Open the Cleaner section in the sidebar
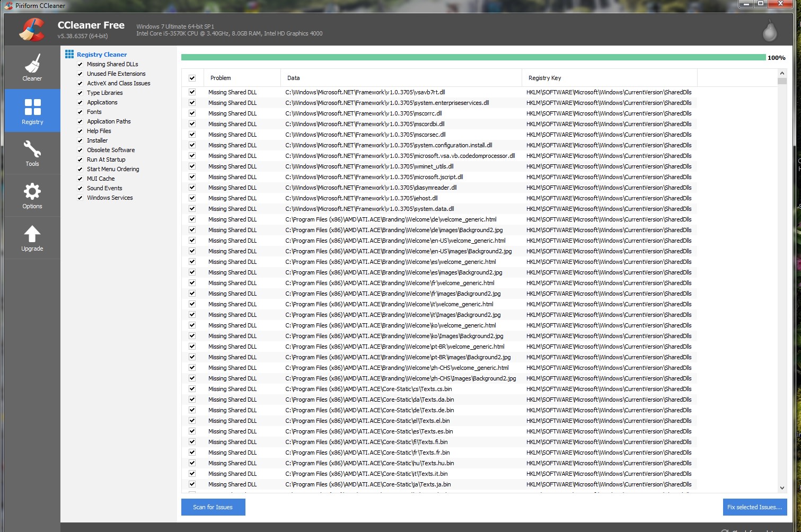801x532 pixels. (32, 67)
